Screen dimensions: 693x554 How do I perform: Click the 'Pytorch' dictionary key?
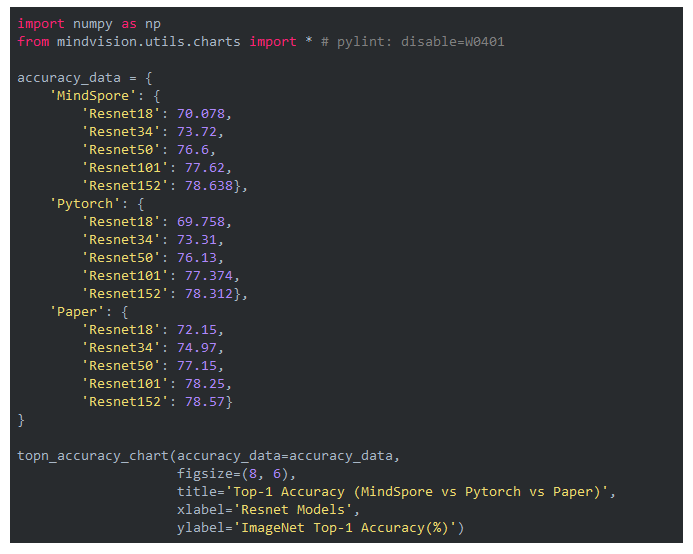(88, 203)
